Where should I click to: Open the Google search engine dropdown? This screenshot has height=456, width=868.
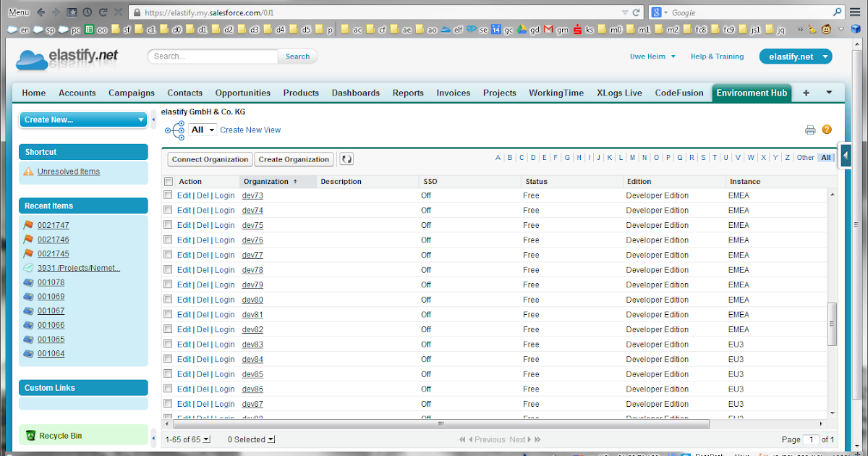click(659, 12)
